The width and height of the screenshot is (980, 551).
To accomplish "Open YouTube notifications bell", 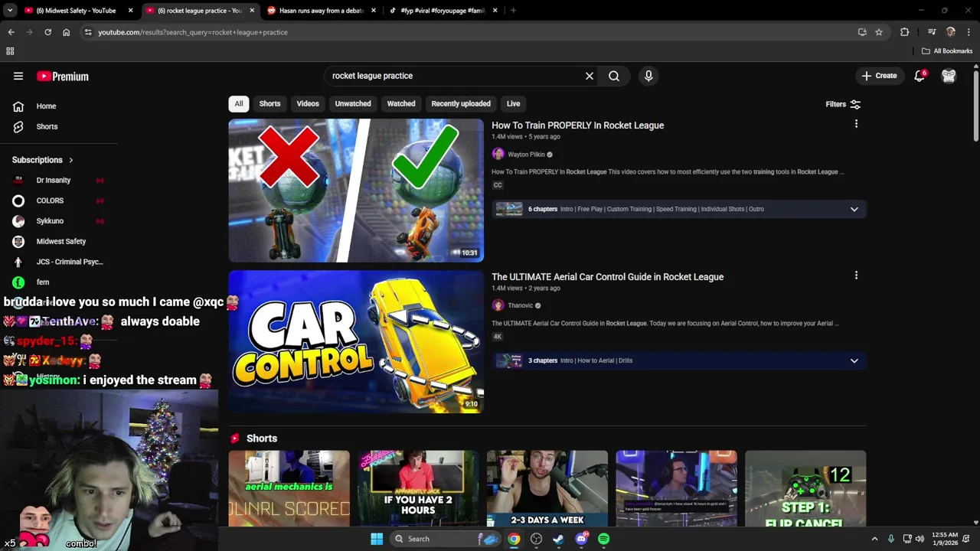I will click(x=920, y=76).
